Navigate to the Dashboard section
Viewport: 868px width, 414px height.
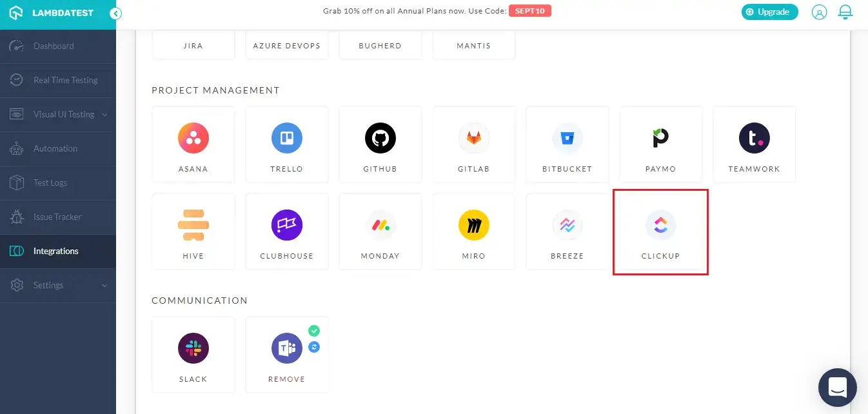click(54, 46)
